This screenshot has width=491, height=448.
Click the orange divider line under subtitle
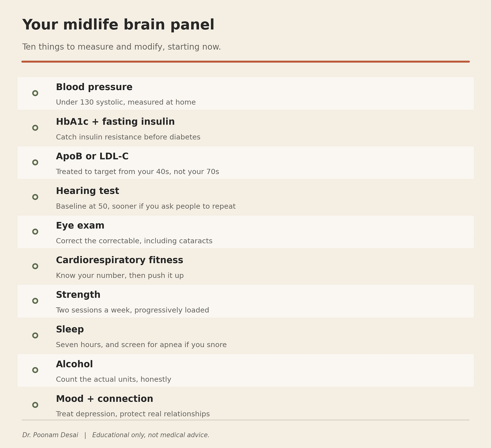click(246, 62)
